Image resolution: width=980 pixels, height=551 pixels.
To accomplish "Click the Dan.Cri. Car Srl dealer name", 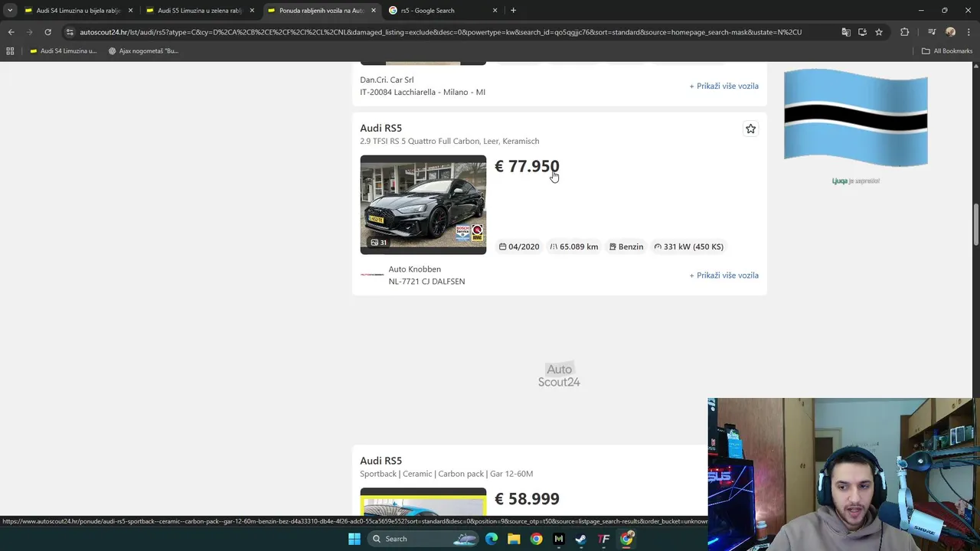I will tap(387, 80).
